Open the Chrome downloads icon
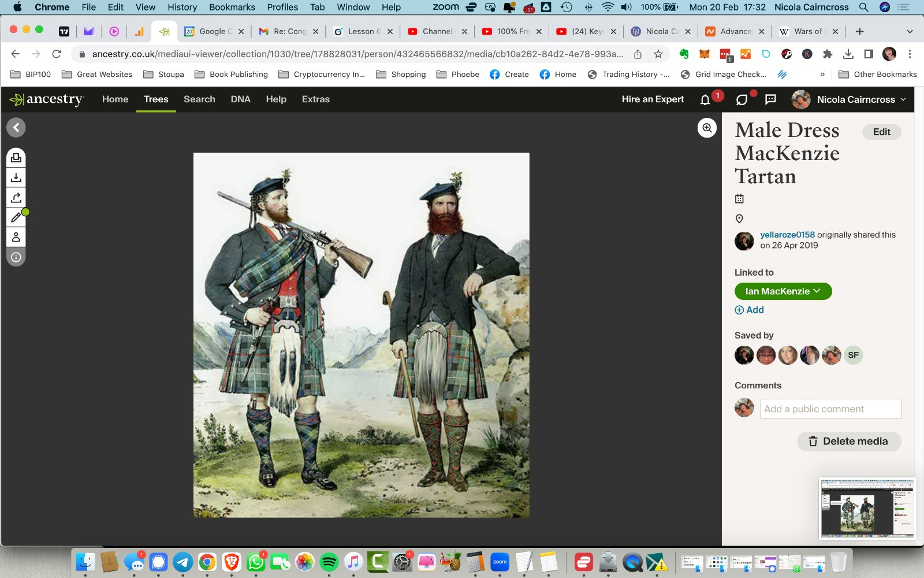This screenshot has width=924, height=578. 848,54
